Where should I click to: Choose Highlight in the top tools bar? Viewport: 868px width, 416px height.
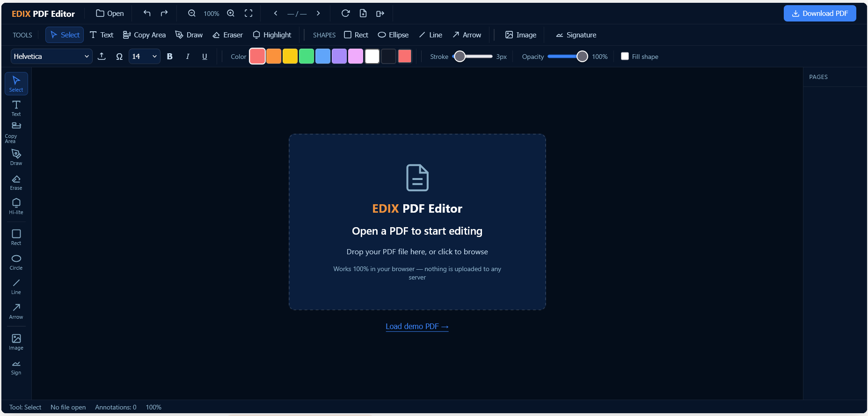[272, 35]
